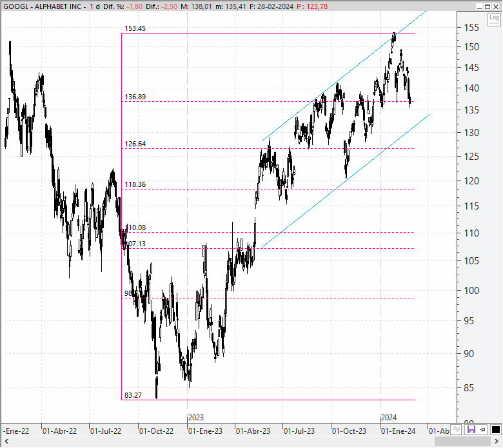This screenshot has width=503, height=448.
Task: Click the title text GOOGL - ALPHABET INC
Action: (x=43, y=6)
